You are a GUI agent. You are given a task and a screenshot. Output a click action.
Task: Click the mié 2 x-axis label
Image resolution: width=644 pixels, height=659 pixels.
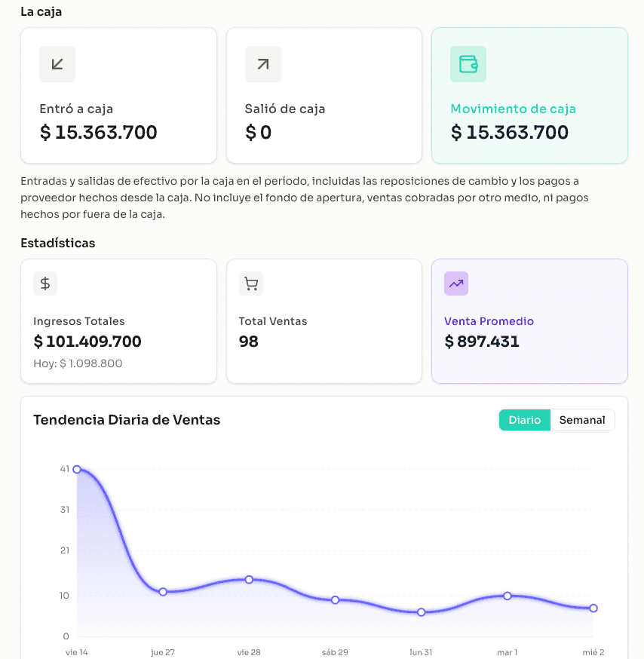[593, 652]
